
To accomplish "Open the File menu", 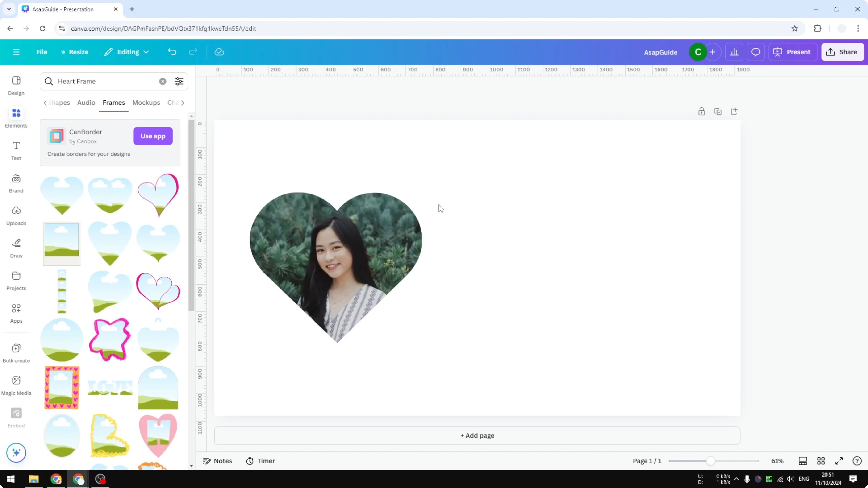I will (x=42, y=52).
